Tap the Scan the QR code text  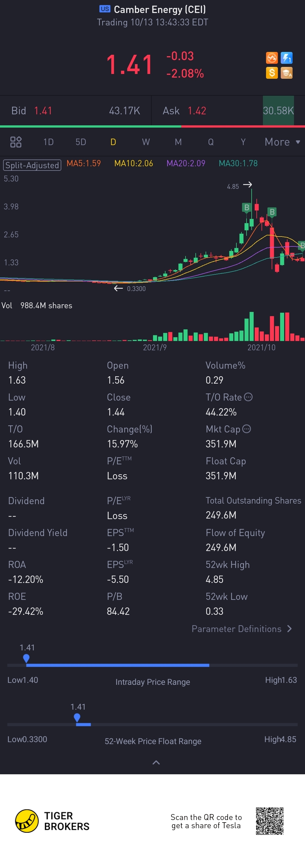[x=206, y=821]
